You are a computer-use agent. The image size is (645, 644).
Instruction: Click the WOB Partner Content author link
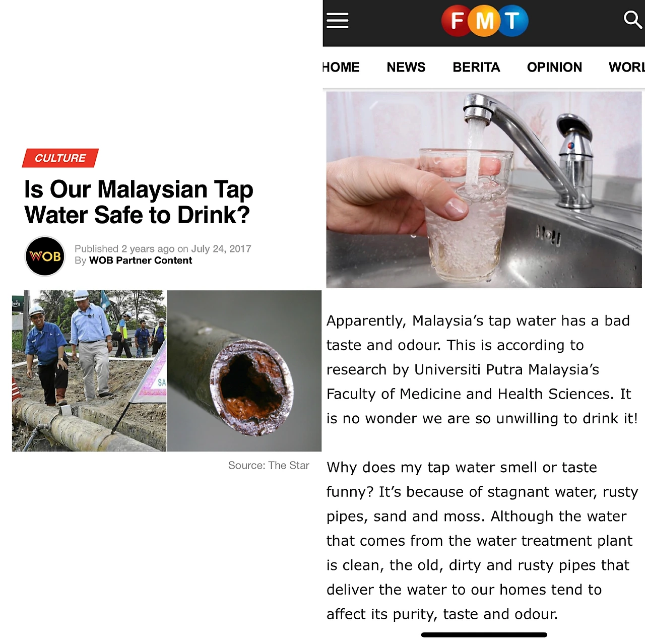coord(141,261)
